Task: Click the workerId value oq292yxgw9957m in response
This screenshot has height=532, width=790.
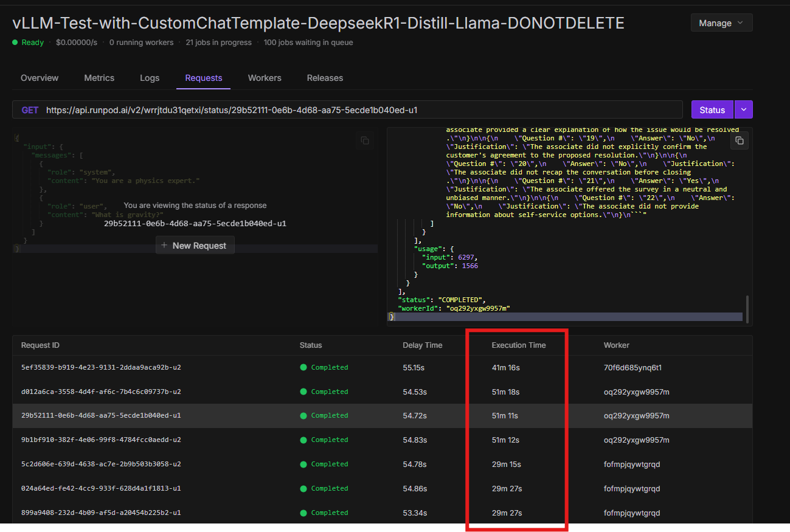Action: pos(478,308)
